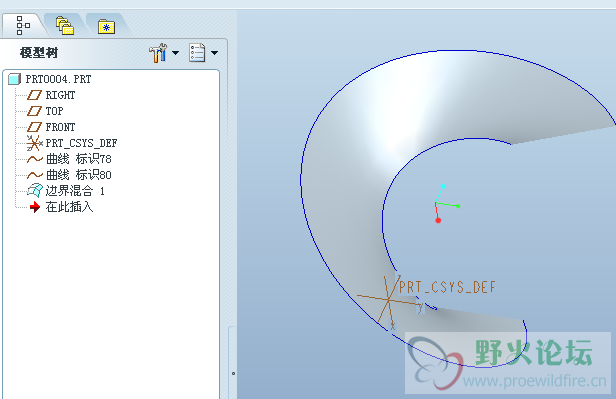Click the model tree show list icon
The image size is (616, 399).
tap(197, 53)
